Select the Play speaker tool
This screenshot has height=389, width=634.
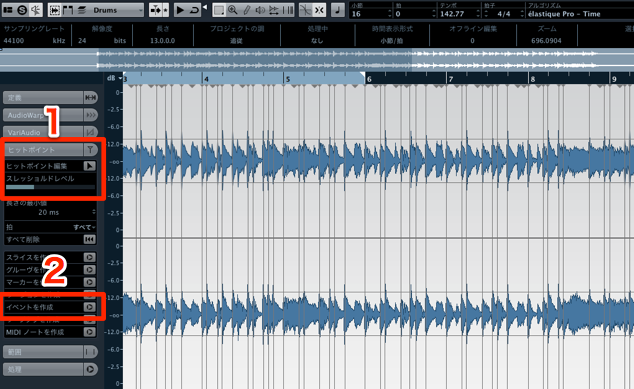coord(260,10)
